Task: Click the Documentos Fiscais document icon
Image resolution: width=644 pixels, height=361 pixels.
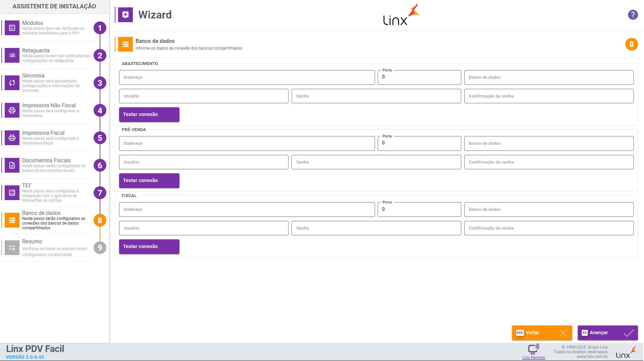Action: pos(12,165)
